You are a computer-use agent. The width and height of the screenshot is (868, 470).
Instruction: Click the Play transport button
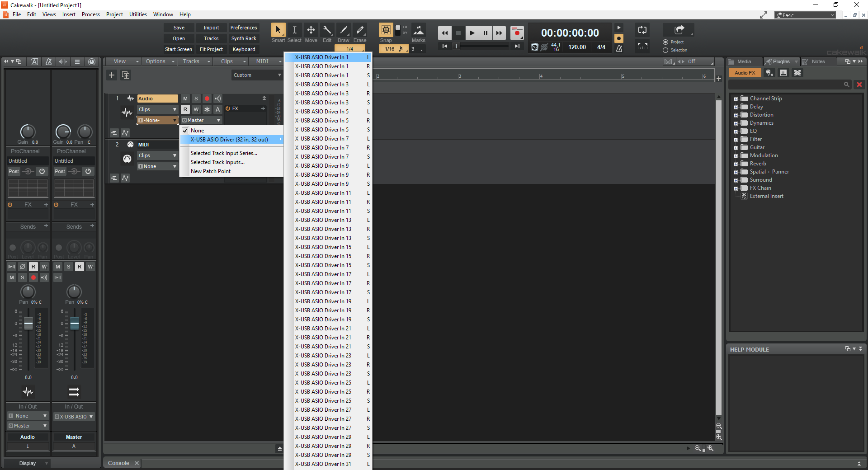(472, 33)
